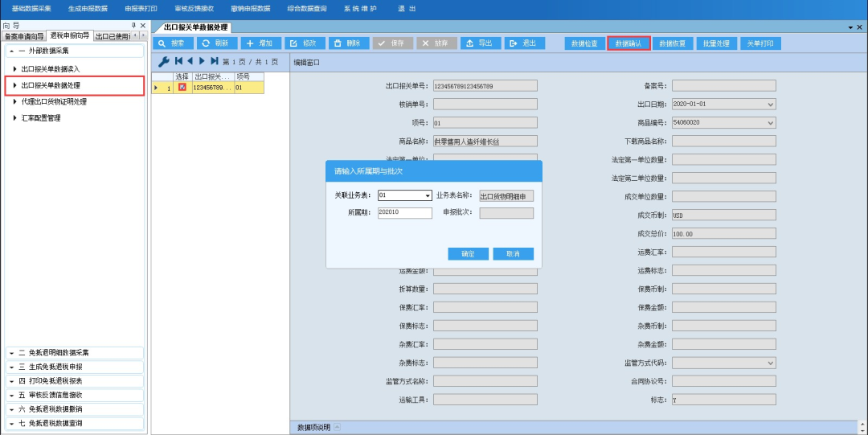Select the 出口报关单数据读入 tree item
This screenshot has width=868, height=435.
[x=51, y=69]
